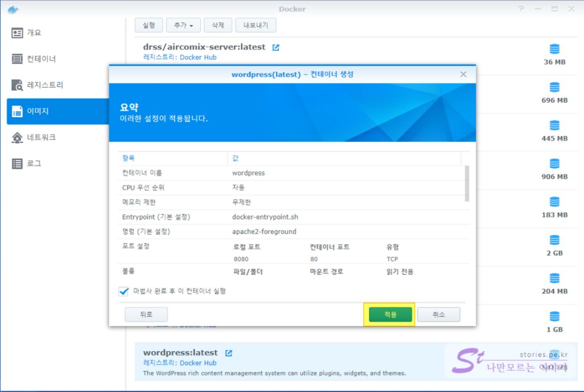Screen dimensions: 584x392
Task: Click the database size icon above 36 MB
Action: tap(554, 49)
